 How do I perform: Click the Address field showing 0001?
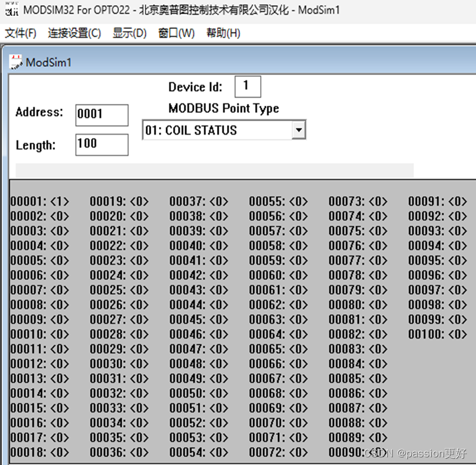point(102,115)
